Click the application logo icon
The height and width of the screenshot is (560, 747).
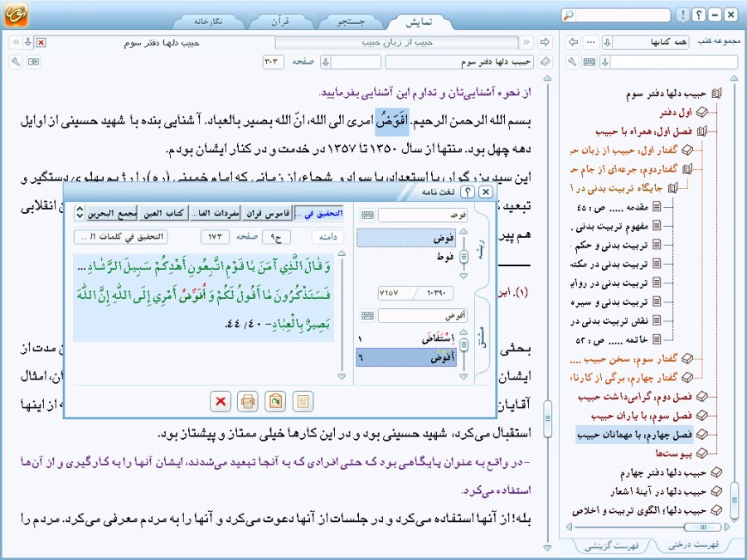(x=16, y=14)
